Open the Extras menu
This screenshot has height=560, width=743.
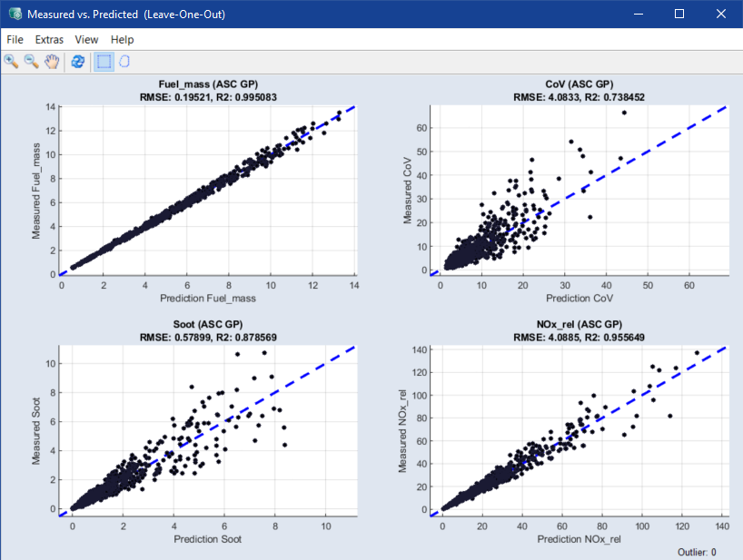coord(49,39)
